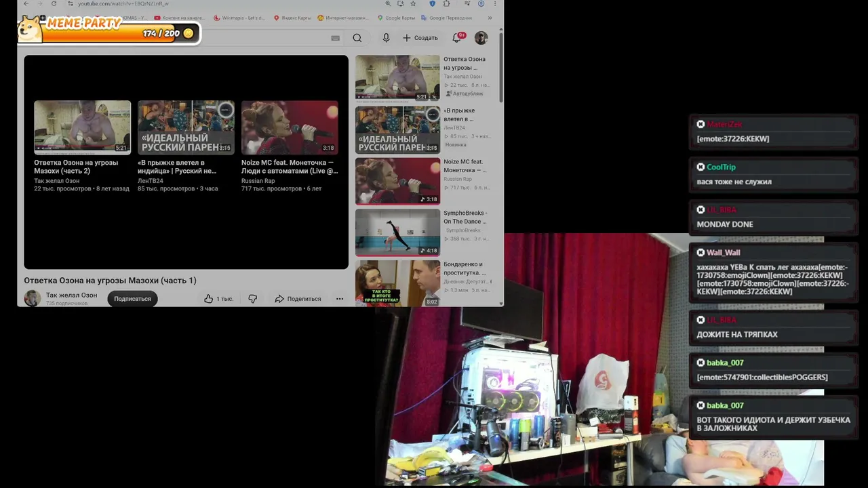Click chat message вася тоже не служил

coord(734,182)
